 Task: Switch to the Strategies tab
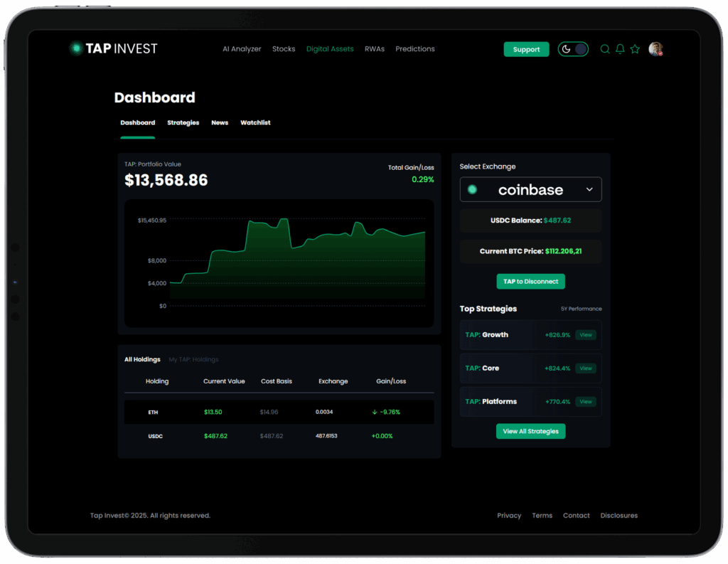point(183,123)
